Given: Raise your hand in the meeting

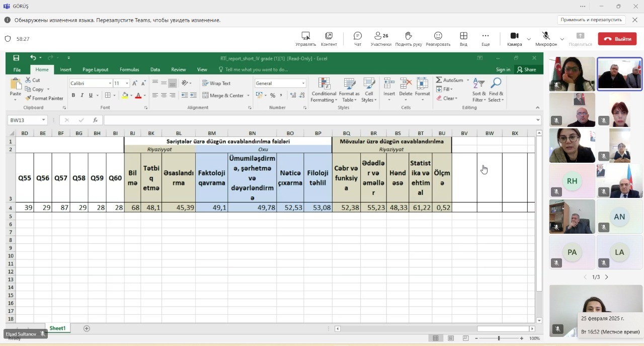Looking at the screenshot, I should tap(408, 38).
